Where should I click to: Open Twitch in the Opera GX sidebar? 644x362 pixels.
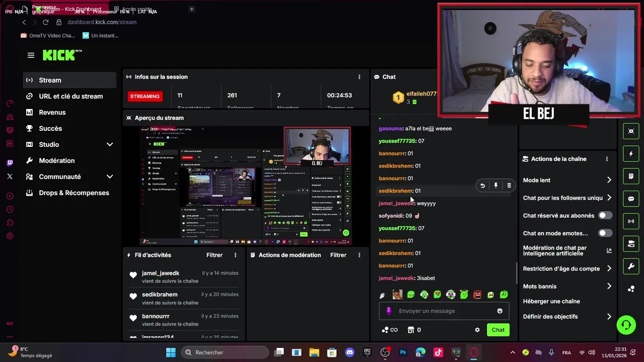[10, 163]
